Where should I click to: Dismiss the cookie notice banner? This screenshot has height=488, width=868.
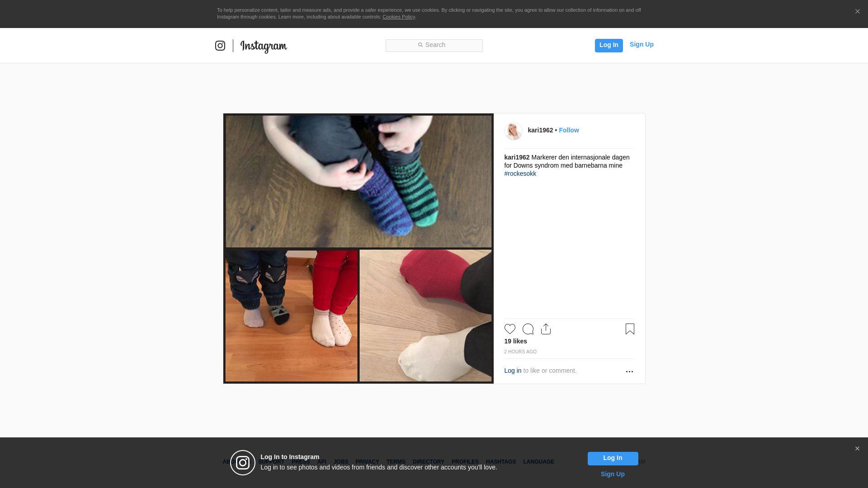(857, 11)
